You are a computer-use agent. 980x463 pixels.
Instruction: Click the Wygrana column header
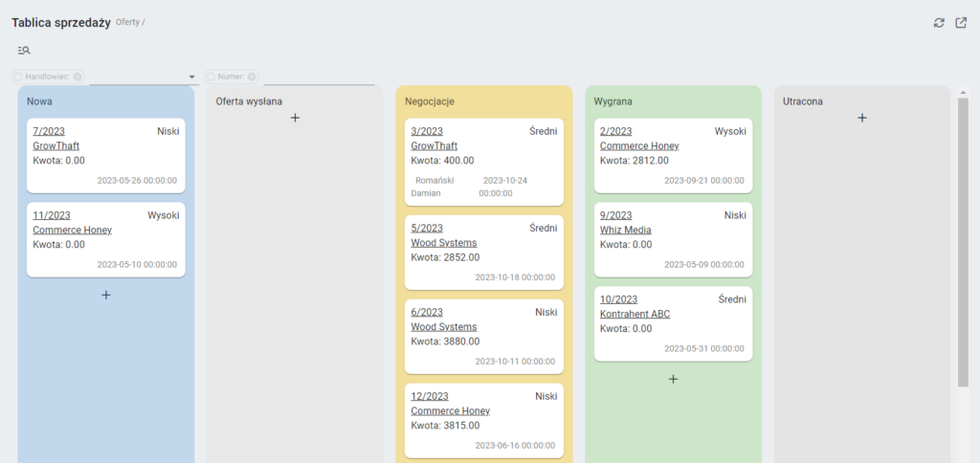(x=612, y=100)
